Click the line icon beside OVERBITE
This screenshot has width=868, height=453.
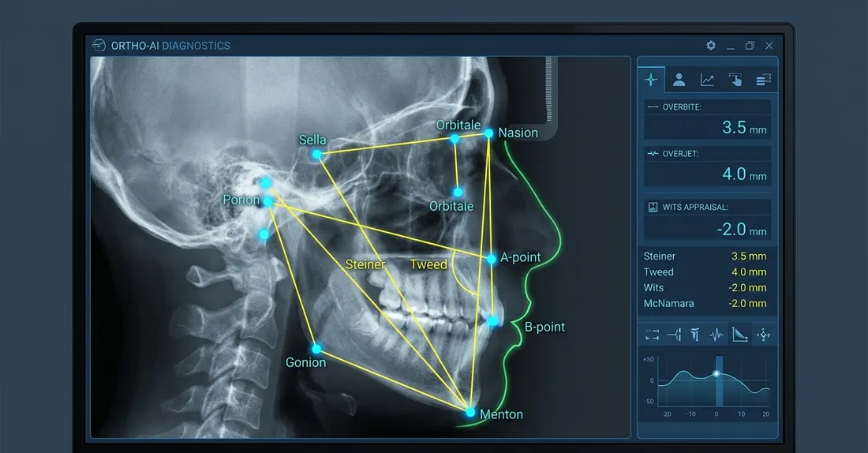coord(653,107)
